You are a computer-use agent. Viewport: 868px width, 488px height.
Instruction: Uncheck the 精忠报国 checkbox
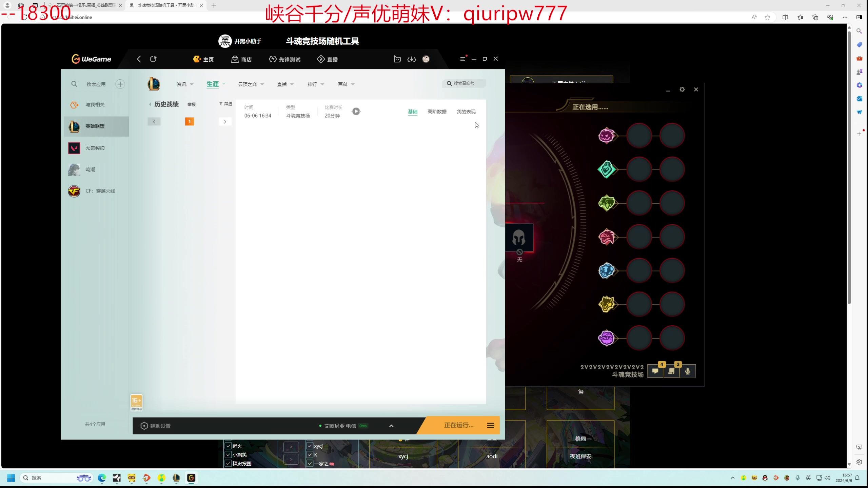click(228, 464)
